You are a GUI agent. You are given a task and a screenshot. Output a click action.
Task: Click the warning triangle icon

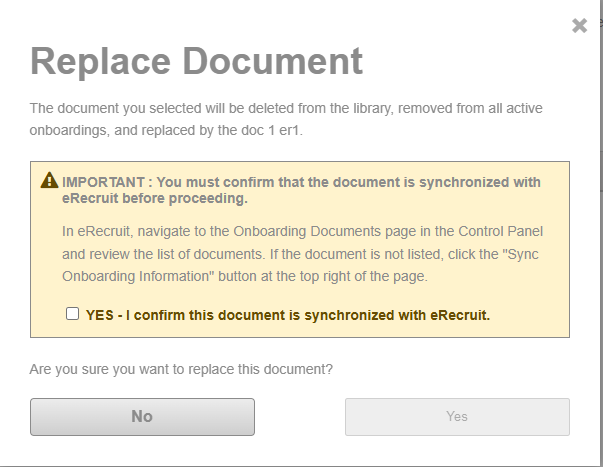(49, 181)
